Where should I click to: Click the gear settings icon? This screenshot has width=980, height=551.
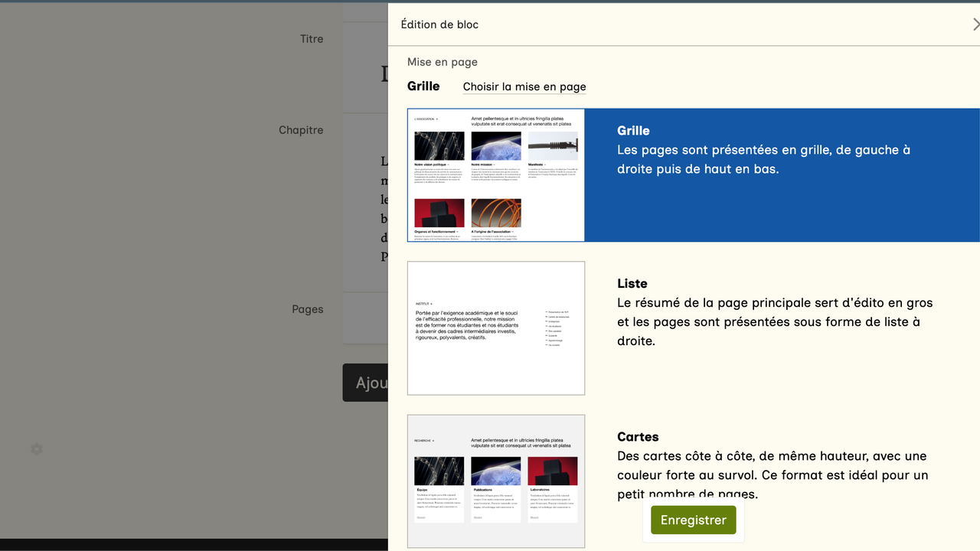[37, 449]
